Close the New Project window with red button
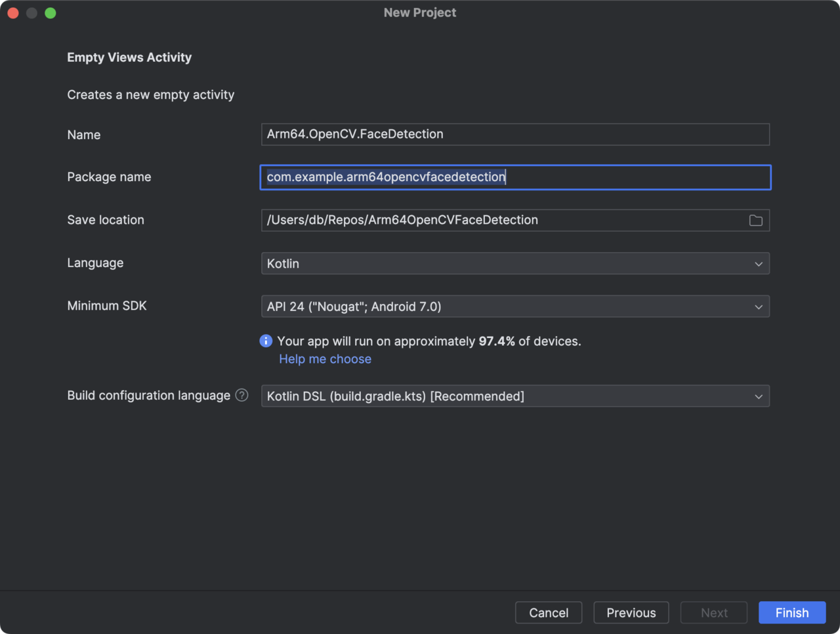Image resolution: width=840 pixels, height=634 pixels. coord(13,13)
